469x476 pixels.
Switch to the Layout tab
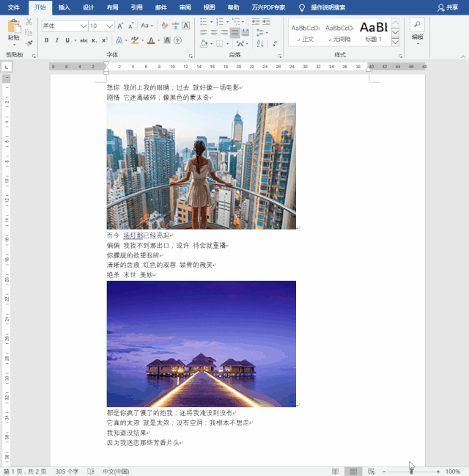pyautogui.click(x=112, y=7)
